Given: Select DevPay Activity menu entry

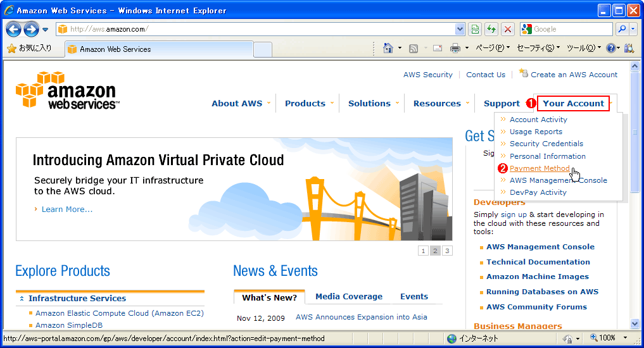Looking at the screenshot, I should coord(538,192).
